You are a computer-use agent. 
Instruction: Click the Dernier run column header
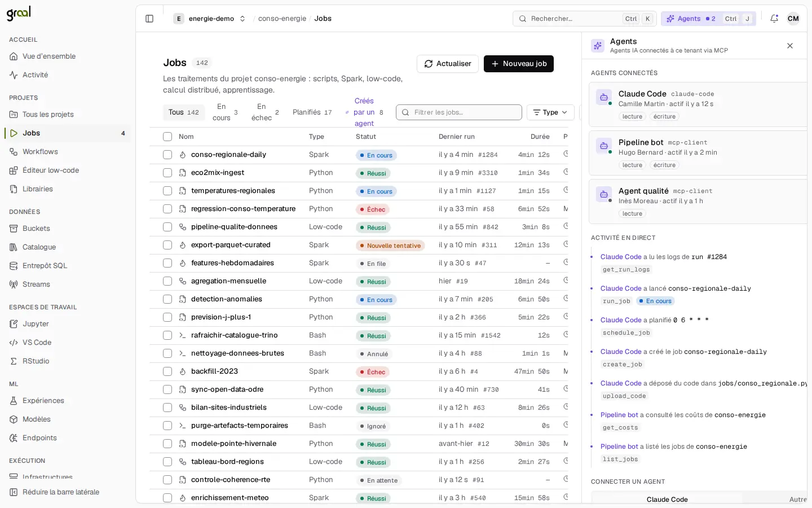click(x=457, y=137)
